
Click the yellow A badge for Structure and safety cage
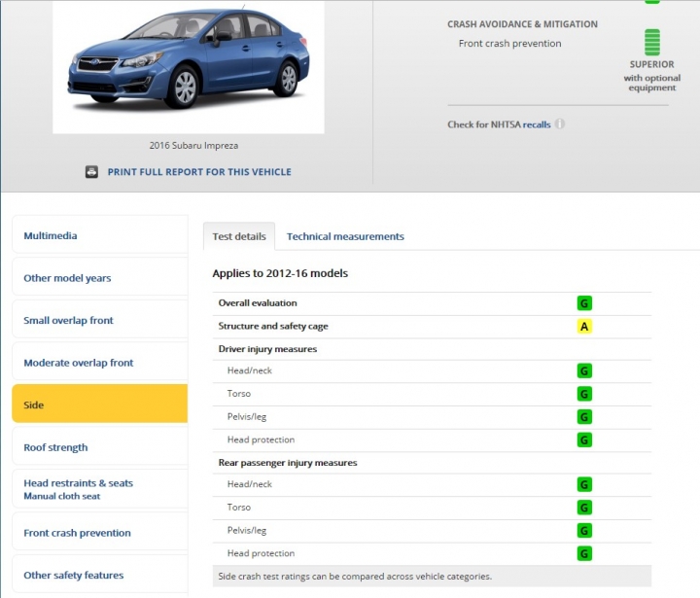[x=584, y=327]
